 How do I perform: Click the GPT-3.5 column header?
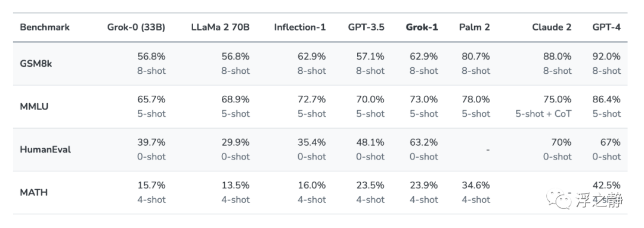pos(366,27)
